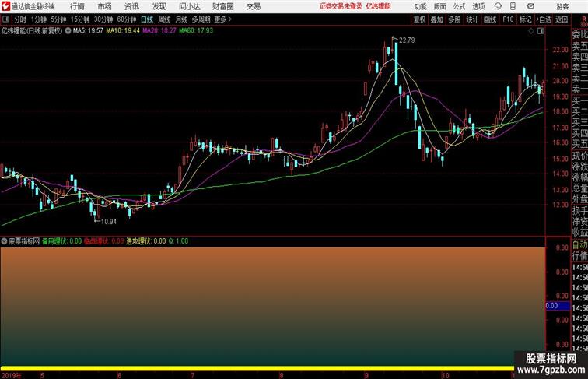
Task: Click the blue highlighted 0.00 axis value
Action: 558,306
